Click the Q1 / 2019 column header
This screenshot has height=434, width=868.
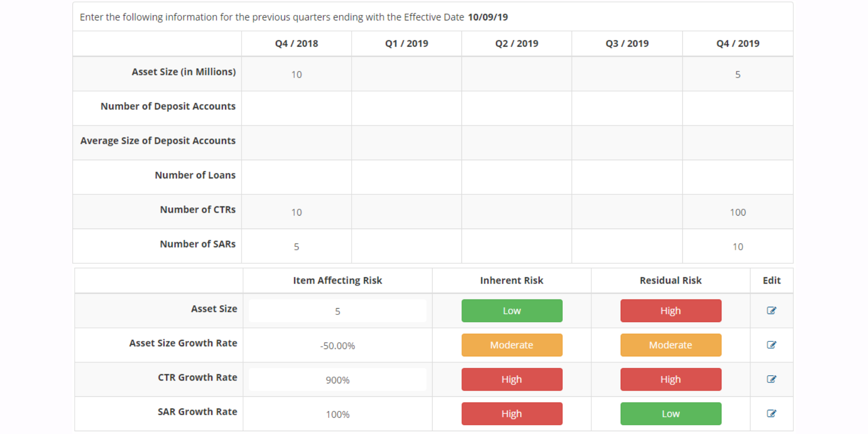coord(407,43)
